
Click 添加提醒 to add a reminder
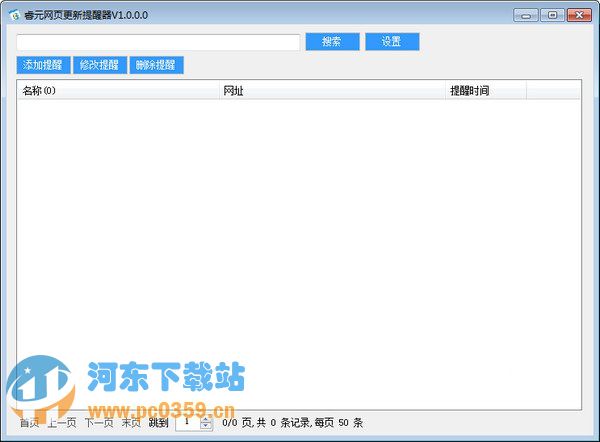tap(43, 65)
